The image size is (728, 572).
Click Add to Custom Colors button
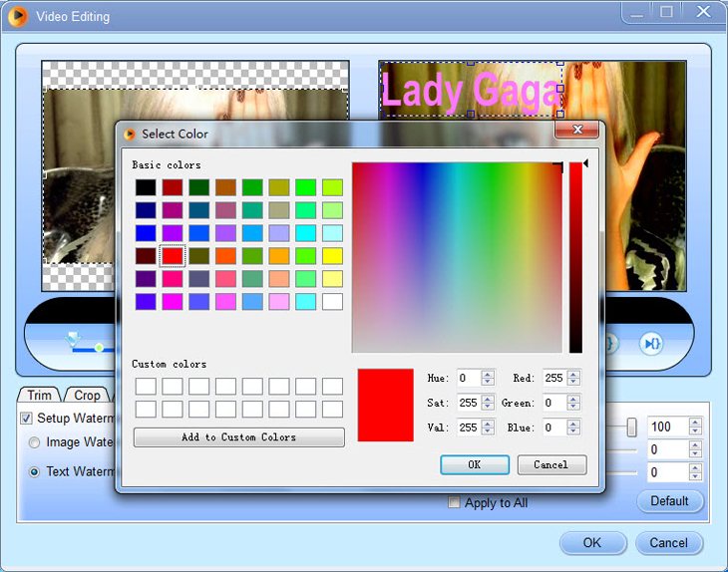(238, 437)
